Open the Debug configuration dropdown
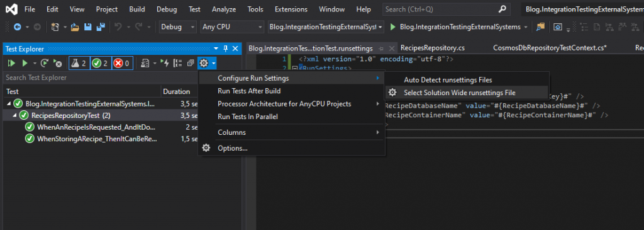This screenshot has height=230, width=644. pos(178,27)
